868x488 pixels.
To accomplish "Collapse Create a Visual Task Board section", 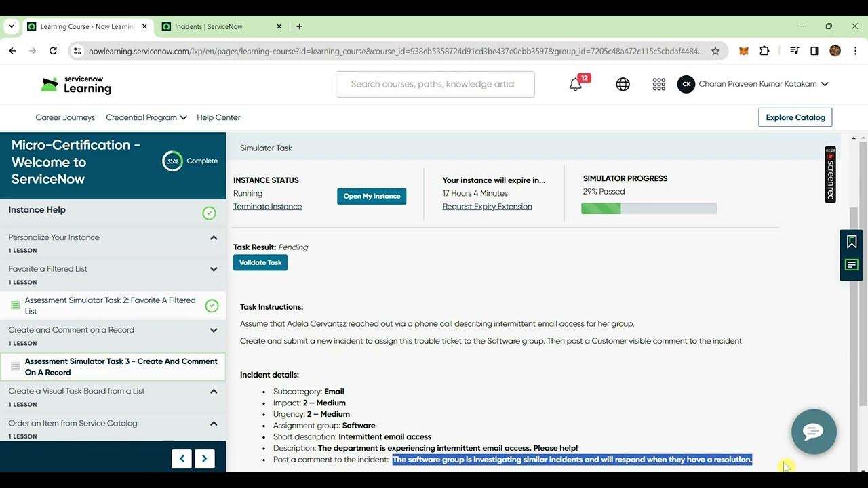I will click(214, 391).
